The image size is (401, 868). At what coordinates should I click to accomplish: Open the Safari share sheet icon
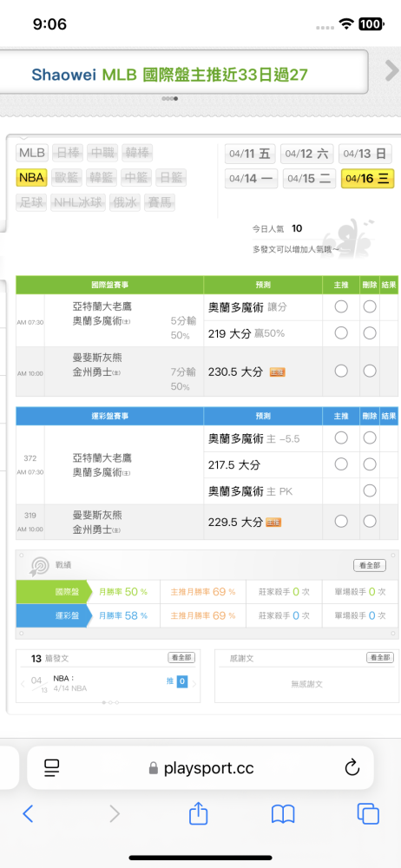click(x=198, y=812)
